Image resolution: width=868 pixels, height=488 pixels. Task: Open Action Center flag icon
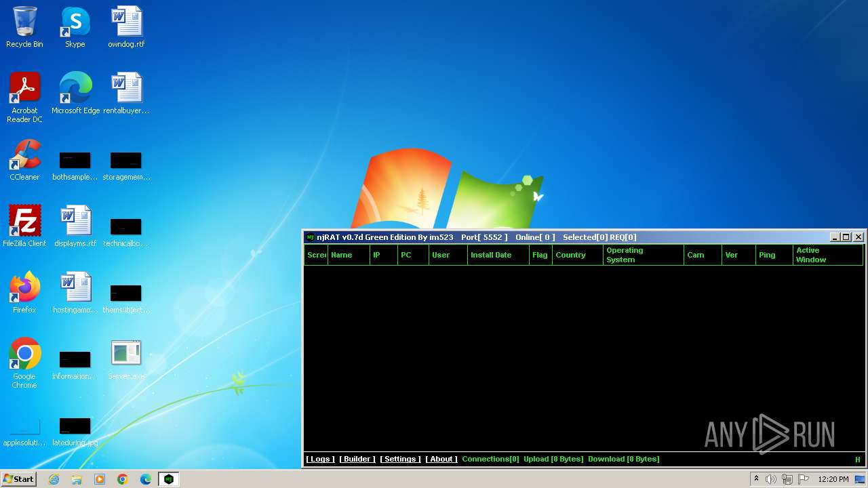804,479
